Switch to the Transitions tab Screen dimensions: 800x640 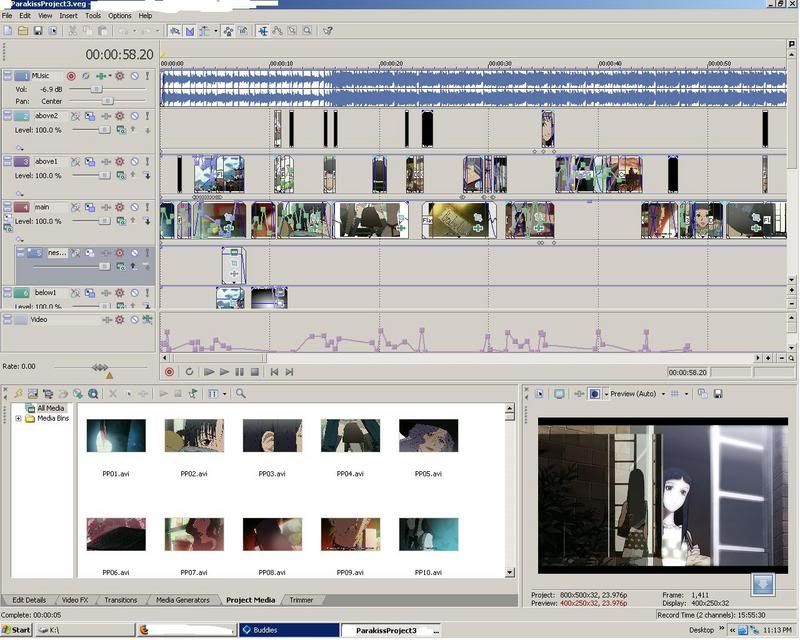[x=121, y=600]
